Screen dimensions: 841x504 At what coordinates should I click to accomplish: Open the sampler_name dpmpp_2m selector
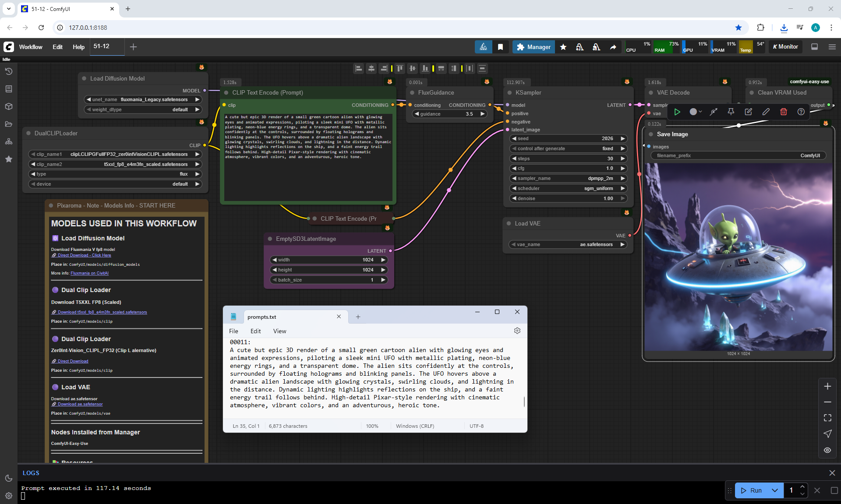568,178
